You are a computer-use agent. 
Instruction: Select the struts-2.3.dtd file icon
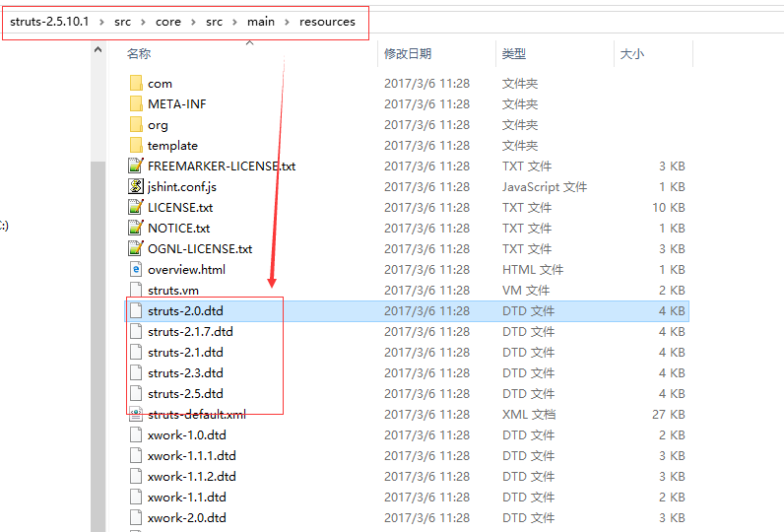click(x=136, y=373)
